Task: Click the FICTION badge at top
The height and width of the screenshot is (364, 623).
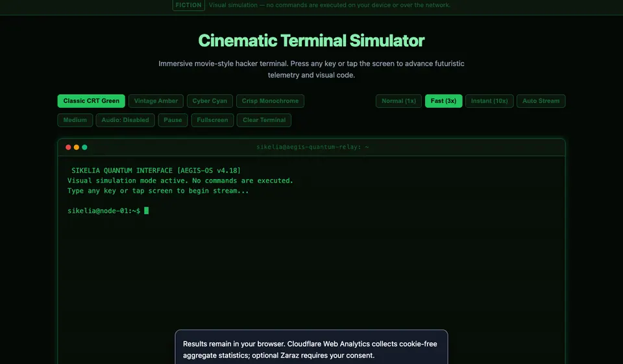Action: pyautogui.click(x=188, y=5)
